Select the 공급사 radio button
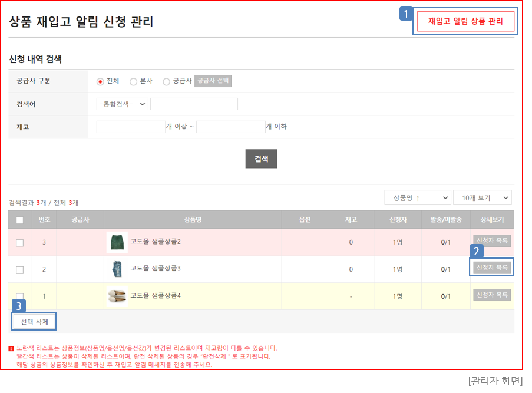Viewport: 532px width, 393px height. tap(167, 81)
